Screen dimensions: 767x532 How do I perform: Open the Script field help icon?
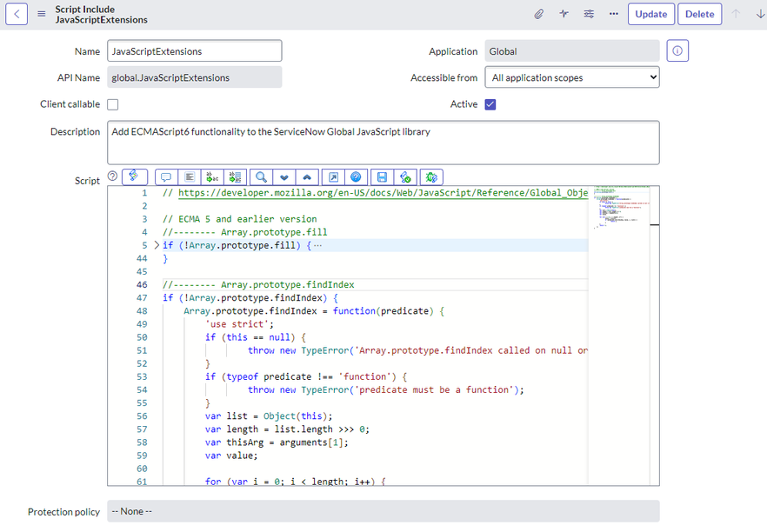[112, 176]
